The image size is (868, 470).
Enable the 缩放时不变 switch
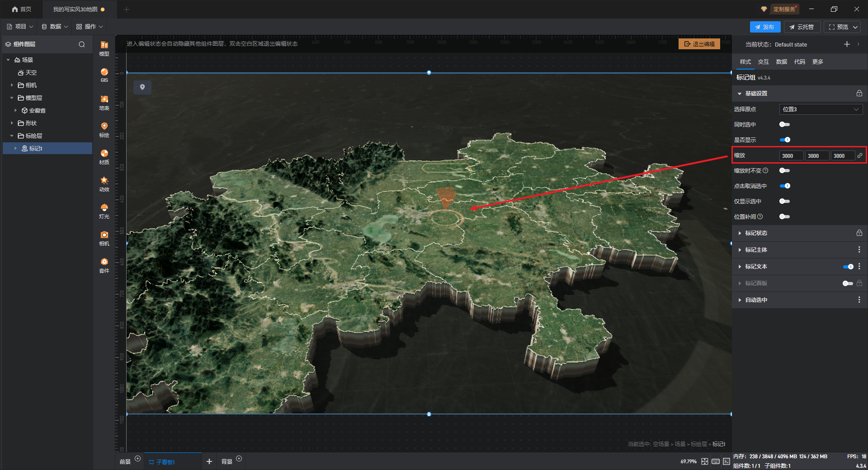[x=784, y=171]
